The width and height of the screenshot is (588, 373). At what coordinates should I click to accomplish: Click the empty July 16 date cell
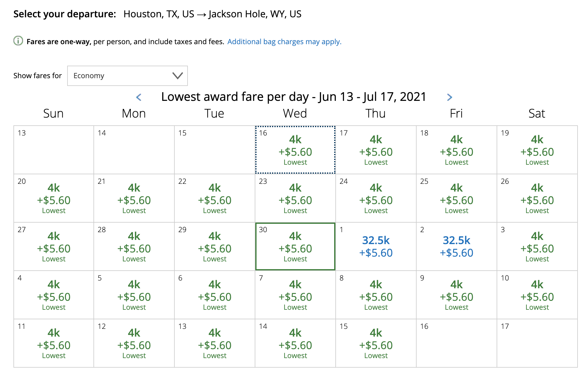point(457,343)
